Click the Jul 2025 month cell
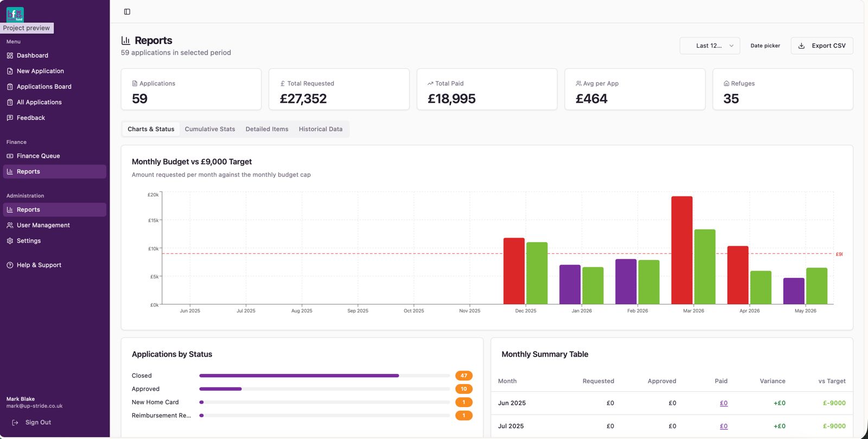868x439 pixels. (x=510, y=426)
